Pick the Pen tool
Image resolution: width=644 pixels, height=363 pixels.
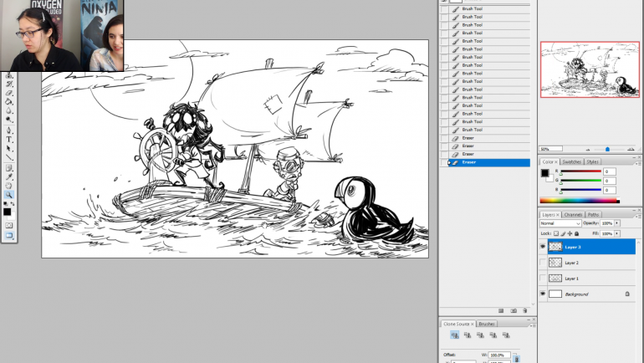click(x=10, y=130)
